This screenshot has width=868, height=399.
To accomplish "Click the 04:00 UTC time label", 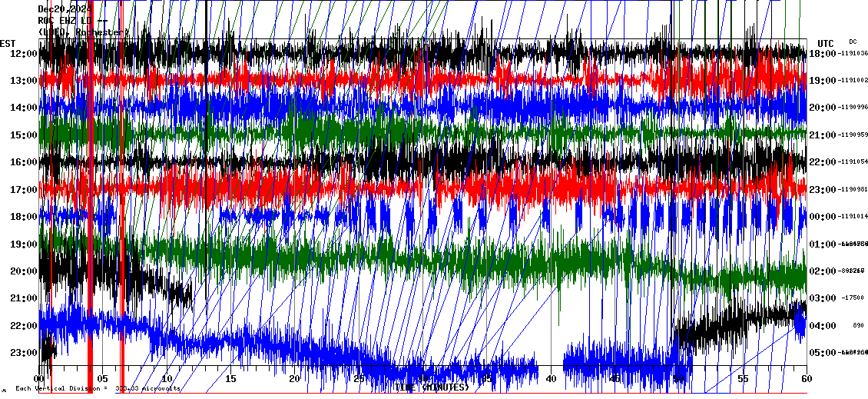I will pos(823,326).
